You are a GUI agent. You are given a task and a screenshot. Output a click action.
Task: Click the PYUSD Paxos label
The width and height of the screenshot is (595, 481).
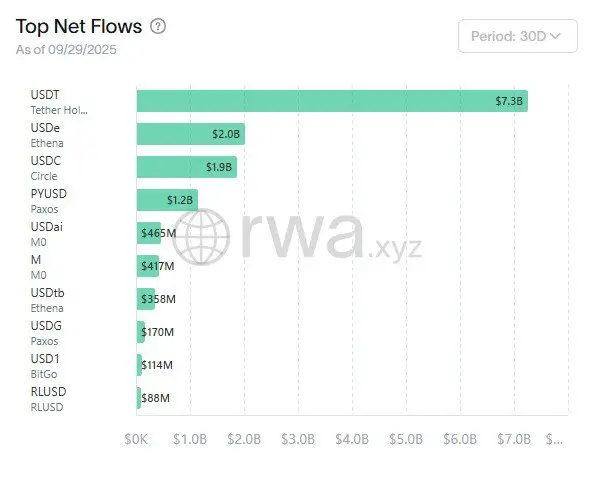pos(49,201)
